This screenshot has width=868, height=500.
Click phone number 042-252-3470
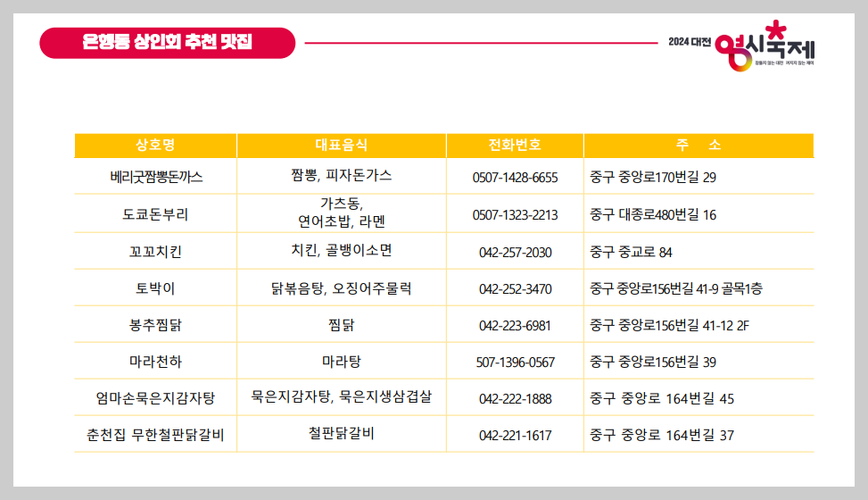click(516, 289)
